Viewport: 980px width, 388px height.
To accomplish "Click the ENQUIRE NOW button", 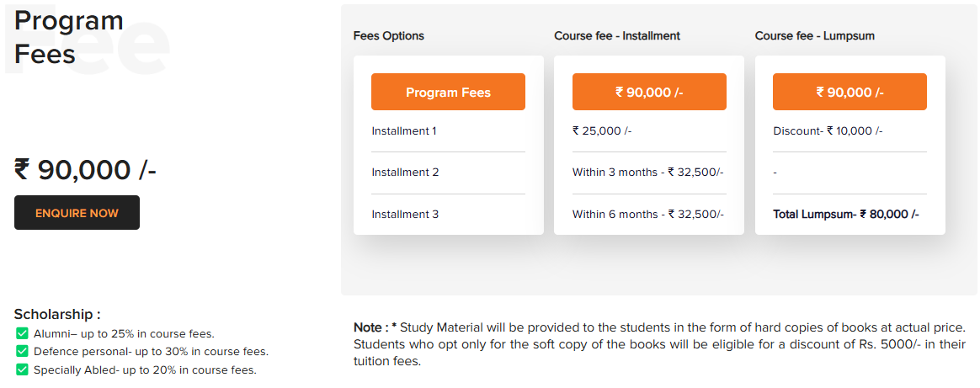I will click(x=77, y=213).
